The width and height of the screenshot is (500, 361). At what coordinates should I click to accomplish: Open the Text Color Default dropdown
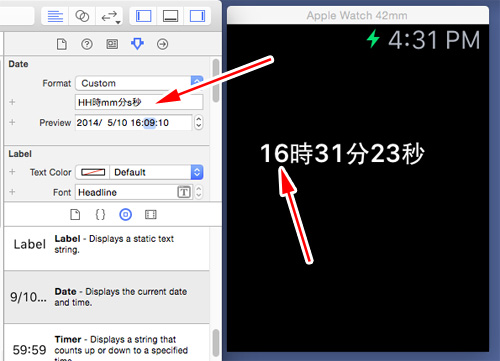157,172
